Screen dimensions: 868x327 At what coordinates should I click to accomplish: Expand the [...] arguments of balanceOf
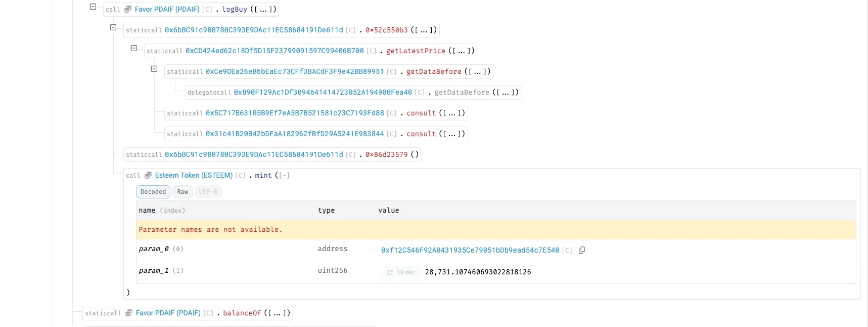point(277,313)
